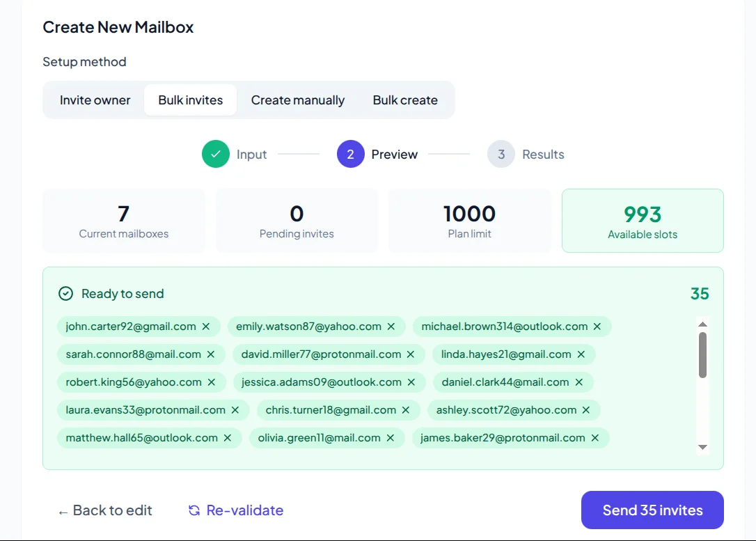This screenshot has width=756, height=541.
Task: Remove sarah.connor88@mail.com using its X icon
Action: coord(211,354)
